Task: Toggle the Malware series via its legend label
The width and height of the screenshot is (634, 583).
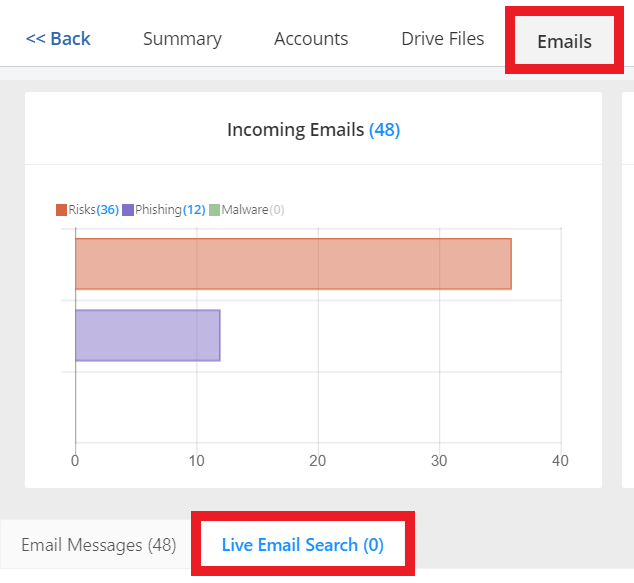Action: (244, 210)
